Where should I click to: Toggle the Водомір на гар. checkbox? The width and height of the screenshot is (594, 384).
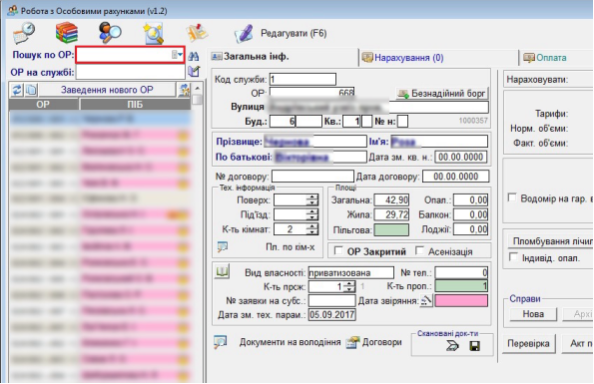click(512, 198)
